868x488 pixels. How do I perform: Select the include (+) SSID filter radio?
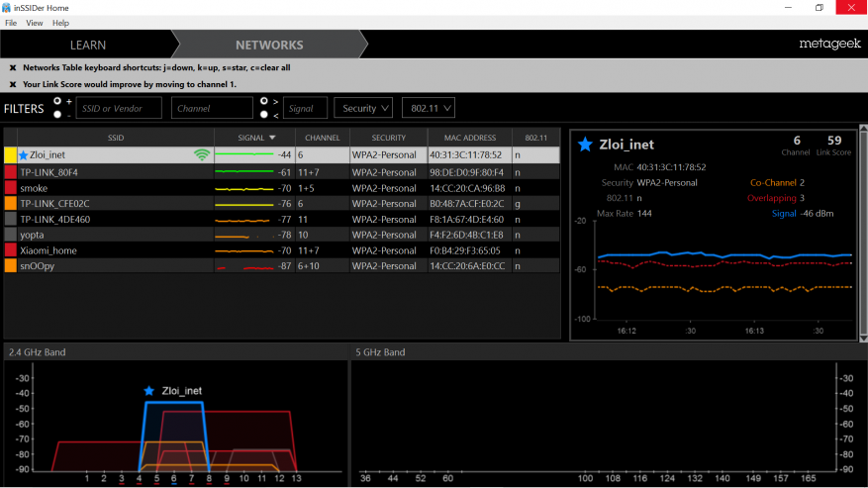click(57, 101)
